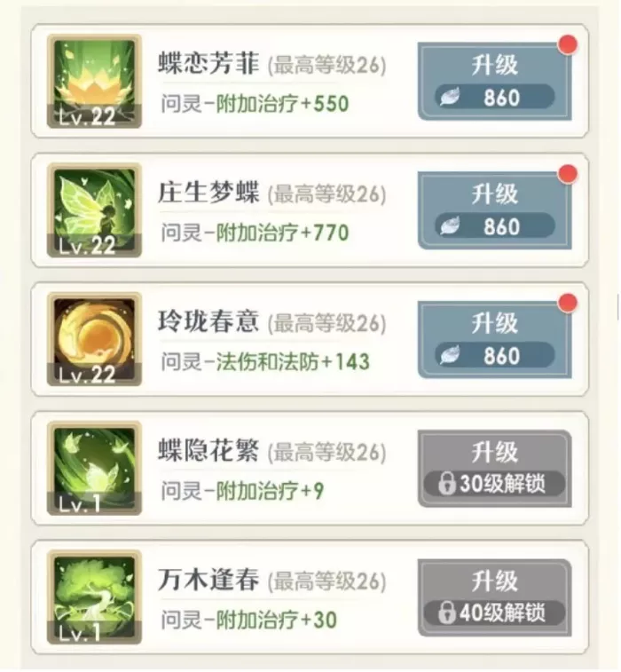Screen dimensions: 621x672
Task: Upgrade the 蝶恋芳菲 skill with 升级
Action: click(495, 81)
